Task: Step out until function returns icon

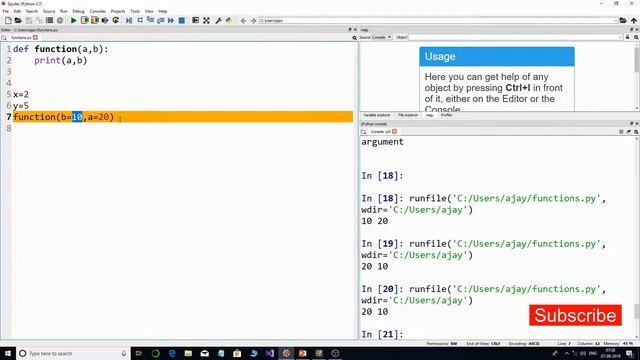Action: point(160,20)
